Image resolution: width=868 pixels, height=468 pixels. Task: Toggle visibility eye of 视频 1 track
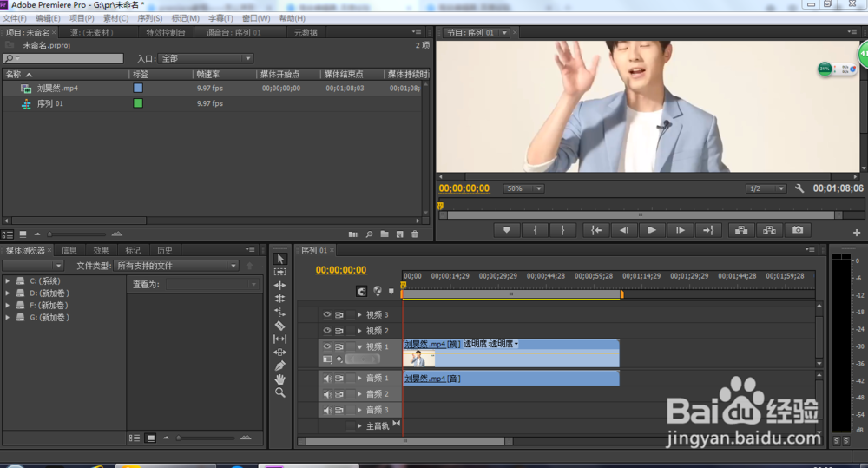pos(327,346)
